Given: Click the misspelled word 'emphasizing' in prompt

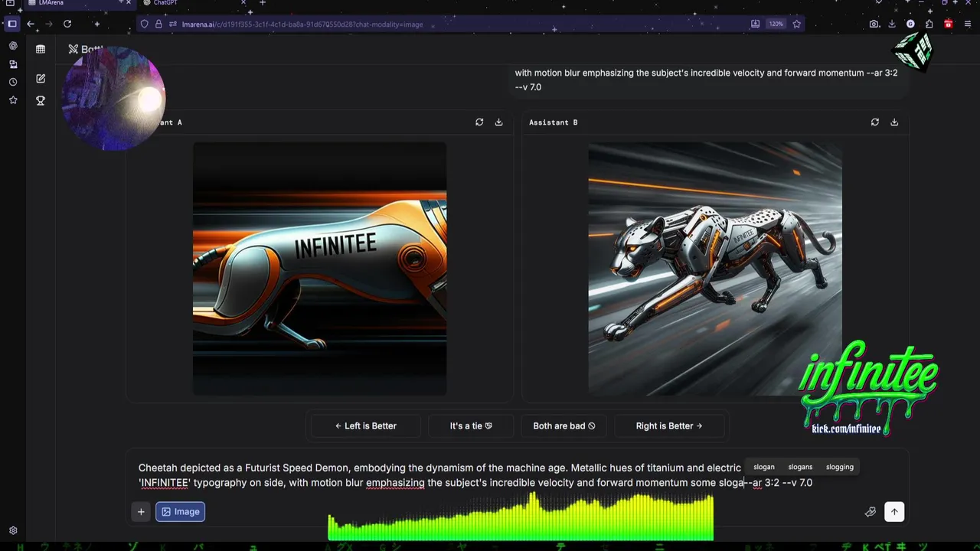Looking at the screenshot, I should (395, 483).
